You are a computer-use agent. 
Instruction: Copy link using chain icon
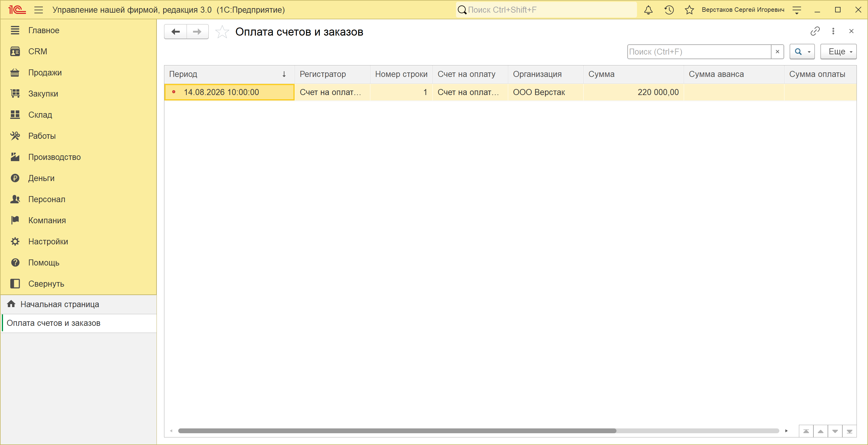click(x=815, y=31)
